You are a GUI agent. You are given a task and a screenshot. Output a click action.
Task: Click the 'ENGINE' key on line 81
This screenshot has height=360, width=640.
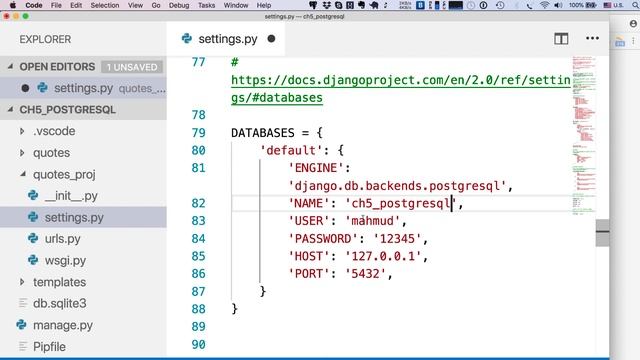(x=316, y=168)
